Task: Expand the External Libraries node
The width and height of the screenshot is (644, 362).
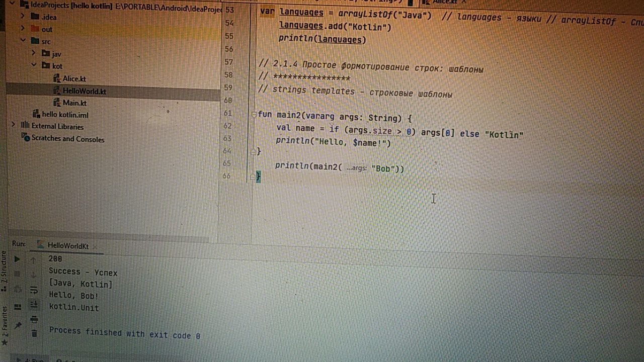Action: pos(14,125)
